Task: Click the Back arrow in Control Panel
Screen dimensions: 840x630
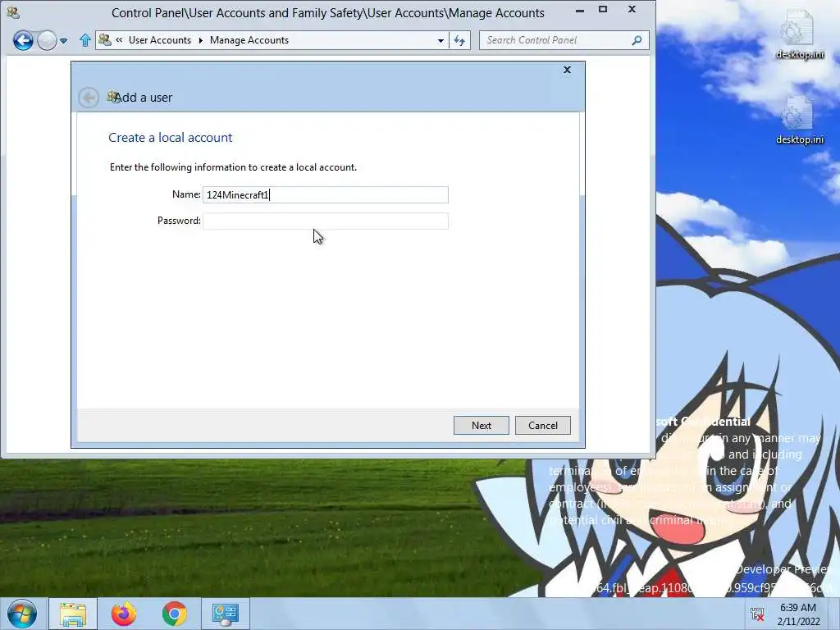Action: coord(23,40)
